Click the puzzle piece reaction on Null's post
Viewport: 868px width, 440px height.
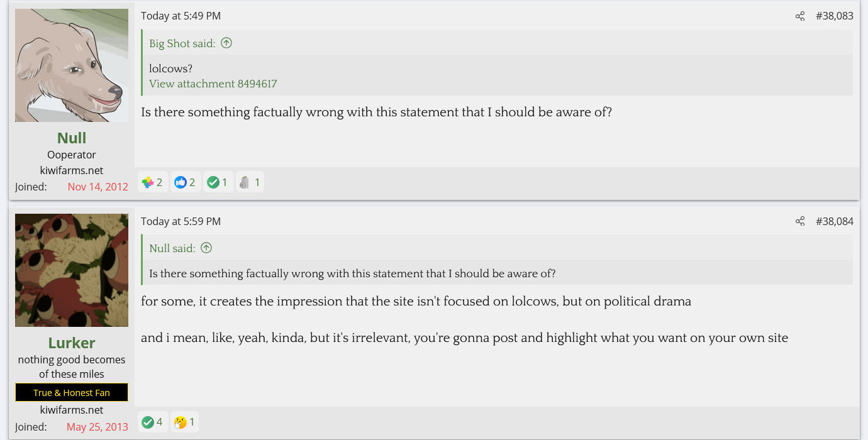click(148, 182)
